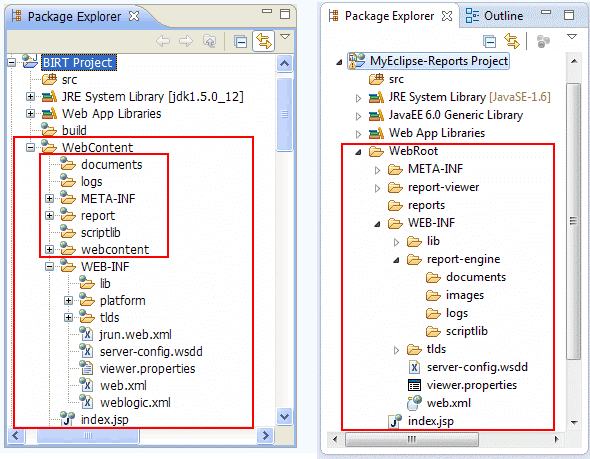
Task: Click Up-one-level icon in left Package Explorer toolbar
Action: pyautogui.click(x=210, y=41)
